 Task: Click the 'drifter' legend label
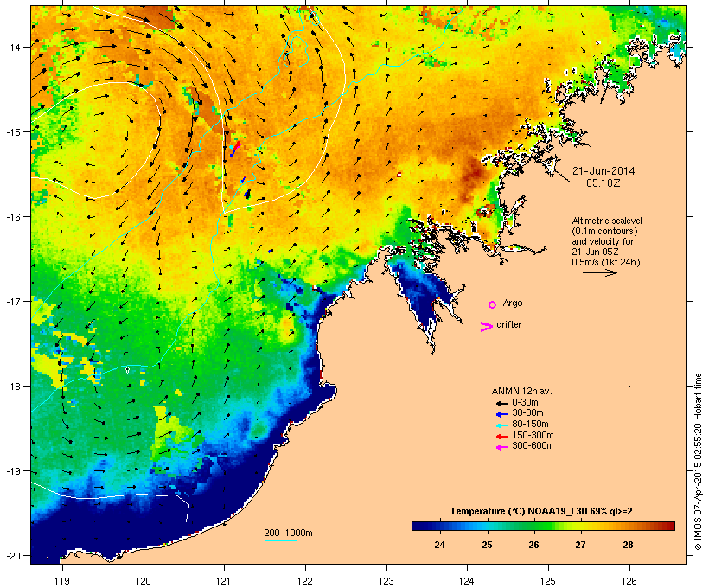(508, 324)
